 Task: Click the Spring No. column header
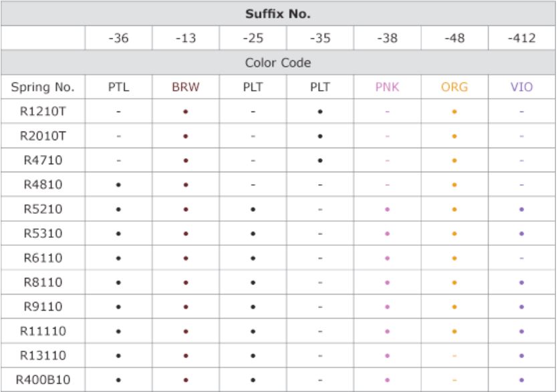point(43,87)
